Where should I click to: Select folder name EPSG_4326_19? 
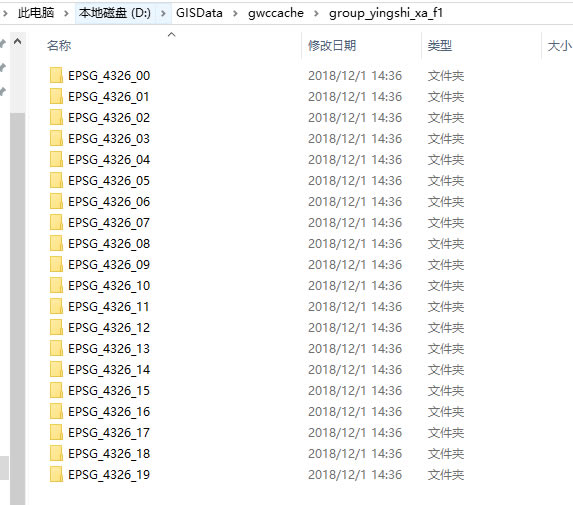click(x=109, y=475)
